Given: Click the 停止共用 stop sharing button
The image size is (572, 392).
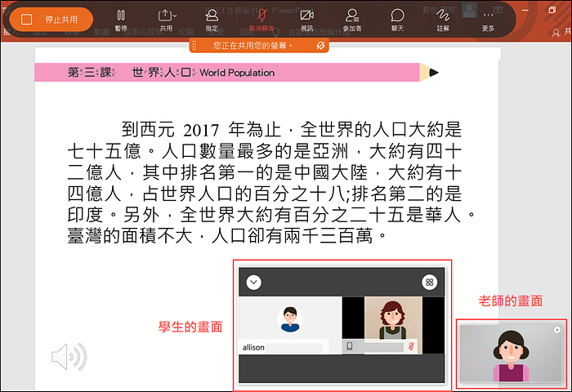Looking at the screenshot, I should [51, 20].
